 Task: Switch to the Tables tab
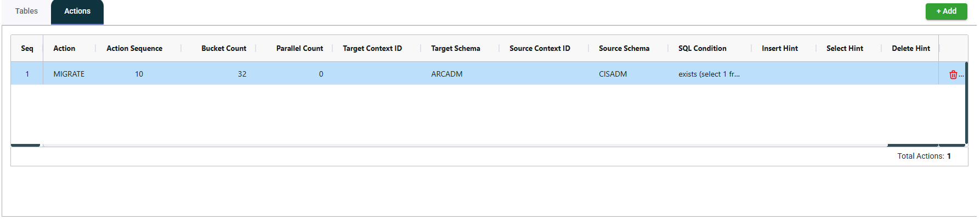[26, 11]
